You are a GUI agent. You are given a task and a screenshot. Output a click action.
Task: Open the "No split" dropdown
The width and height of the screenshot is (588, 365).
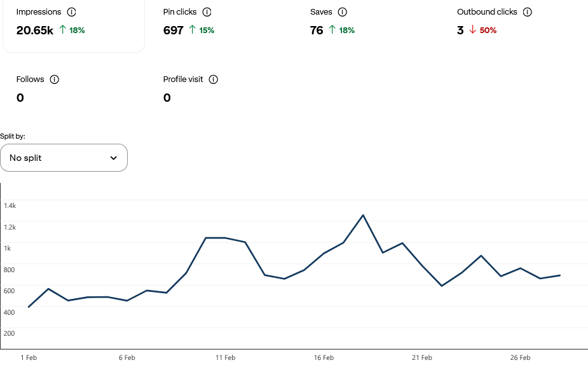coord(64,158)
